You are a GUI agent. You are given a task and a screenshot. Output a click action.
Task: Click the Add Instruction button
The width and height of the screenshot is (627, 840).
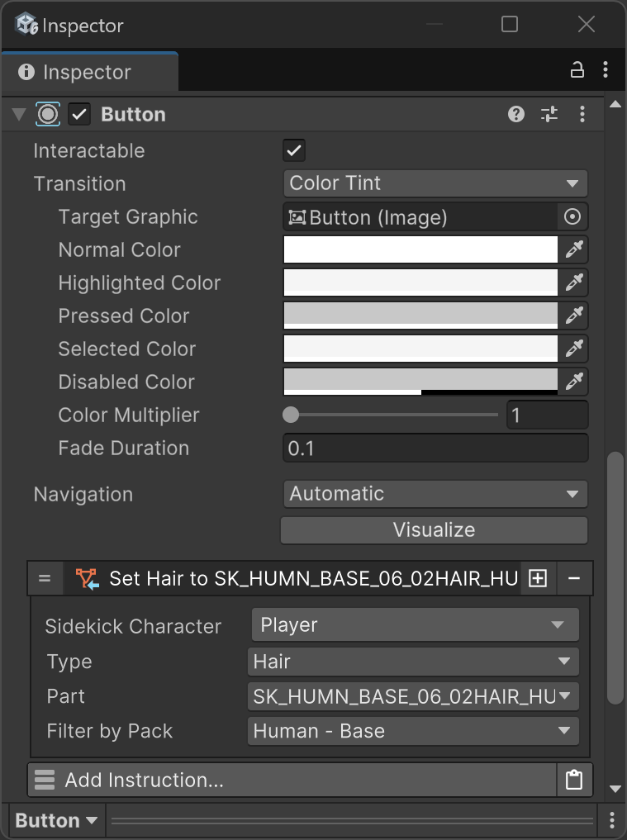coord(293,780)
